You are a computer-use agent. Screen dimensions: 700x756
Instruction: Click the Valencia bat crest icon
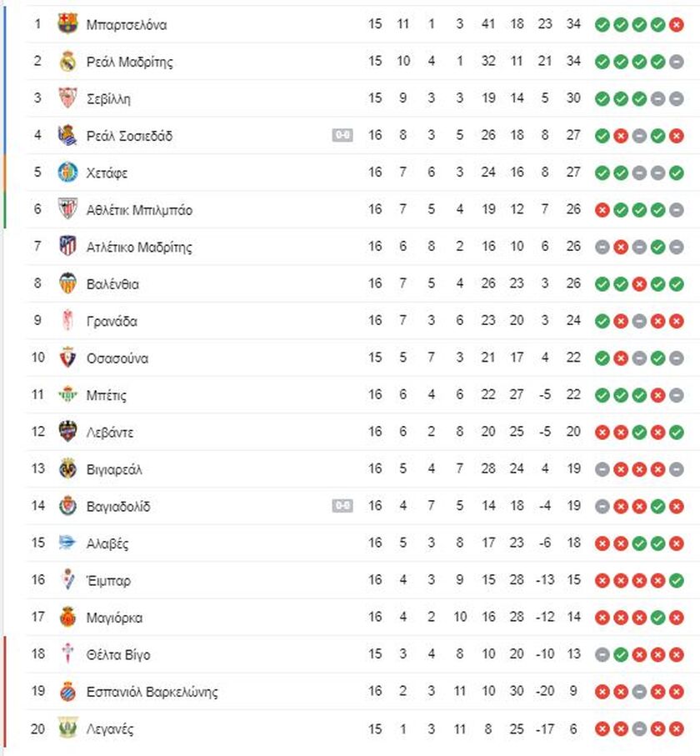pyautogui.click(x=67, y=283)
